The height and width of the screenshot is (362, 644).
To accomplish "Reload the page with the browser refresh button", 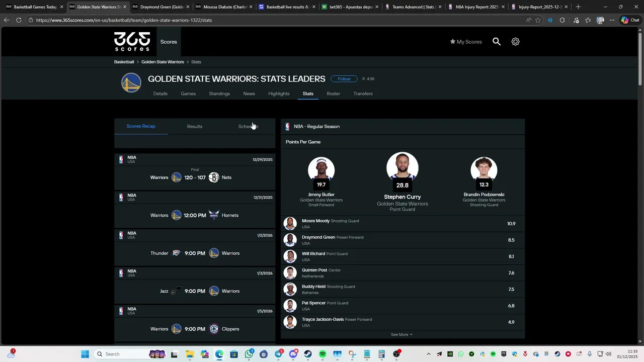I will coord(19,20).
